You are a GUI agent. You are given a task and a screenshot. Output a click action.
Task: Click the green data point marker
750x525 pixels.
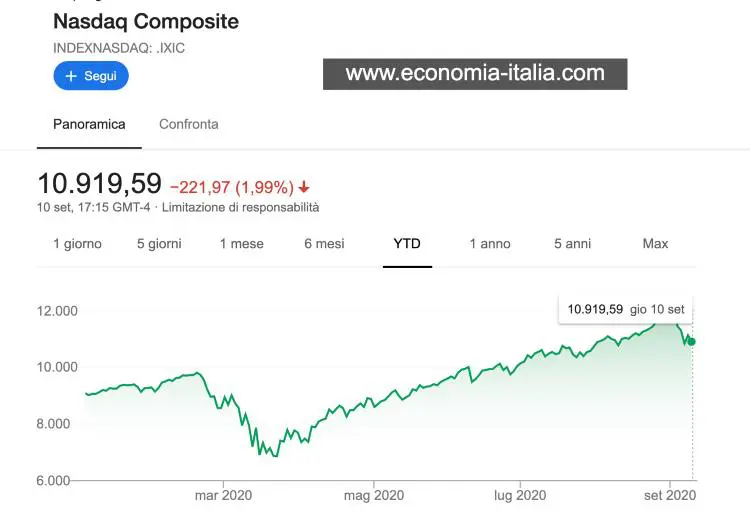pos(691,341)
